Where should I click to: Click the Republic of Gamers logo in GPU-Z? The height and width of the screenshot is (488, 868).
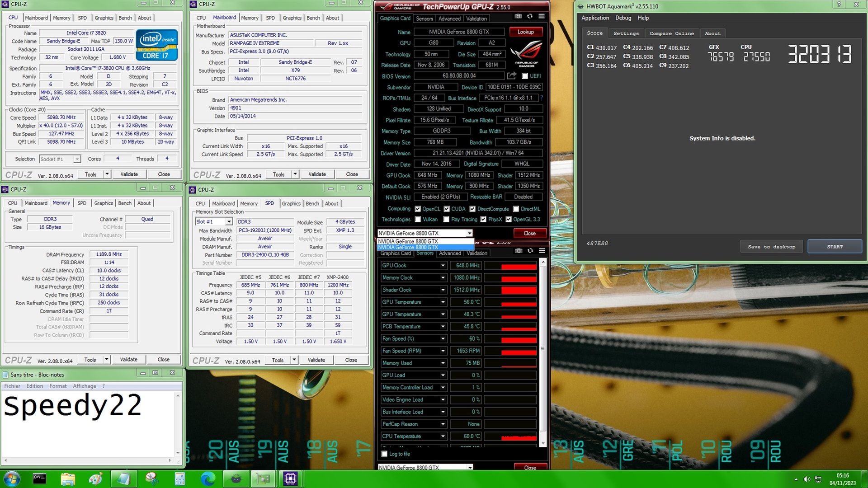526,54
